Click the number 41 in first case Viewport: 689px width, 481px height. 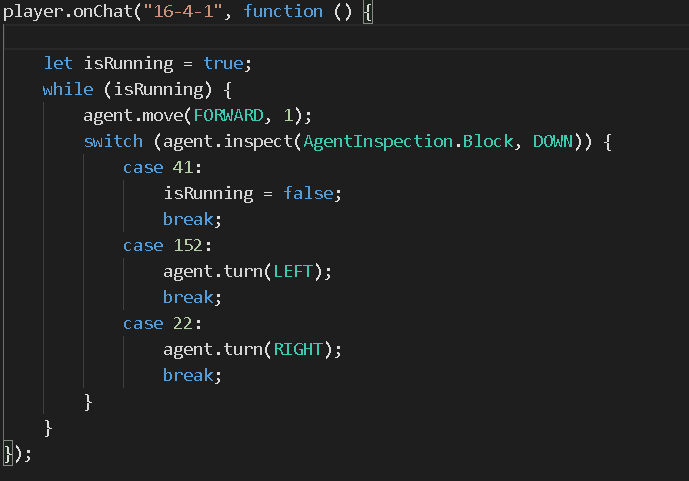point(182,168)
